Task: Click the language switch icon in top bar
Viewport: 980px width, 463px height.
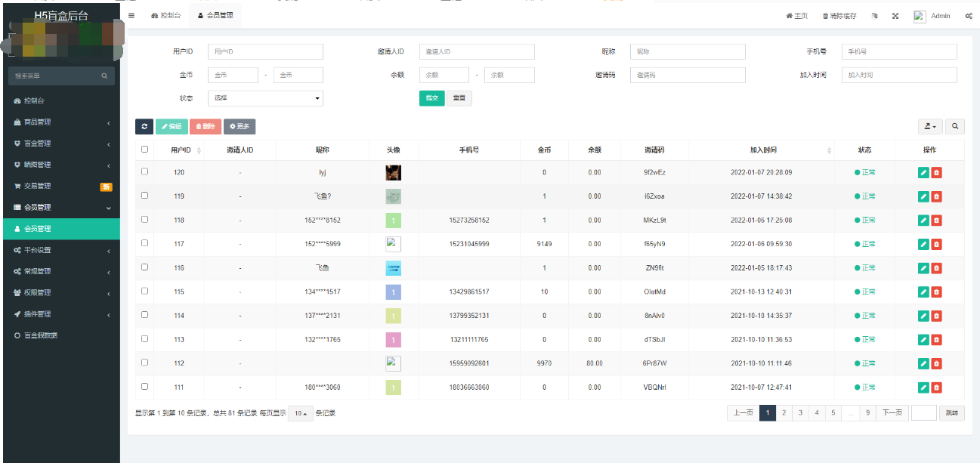Action: (x=874, y=16)
